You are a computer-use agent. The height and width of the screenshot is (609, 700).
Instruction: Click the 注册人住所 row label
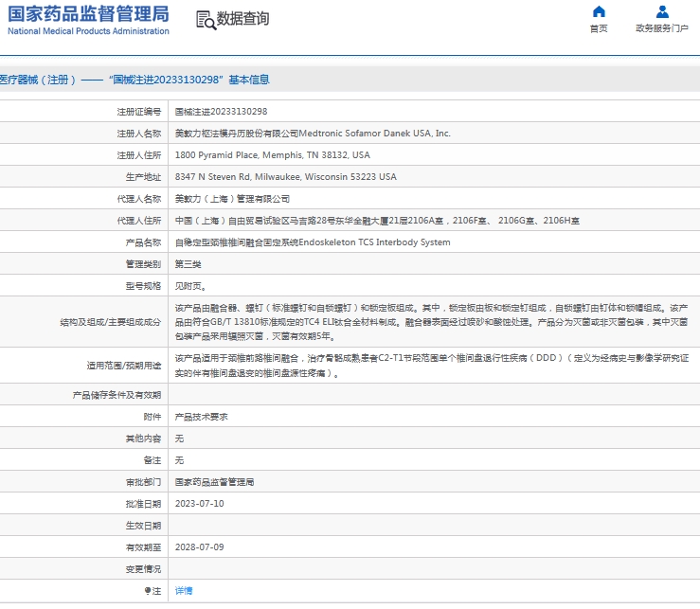click(x=139, y=155)
